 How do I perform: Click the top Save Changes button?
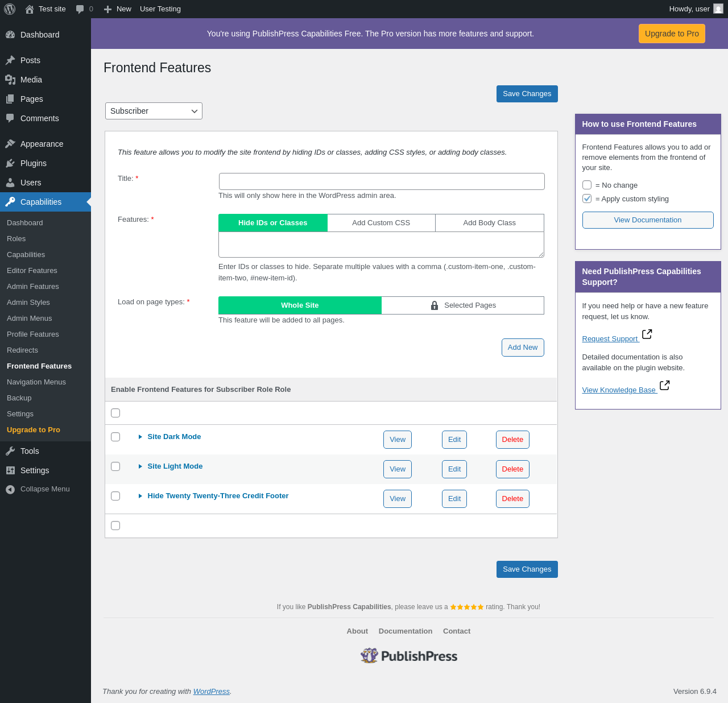[527, 94]
